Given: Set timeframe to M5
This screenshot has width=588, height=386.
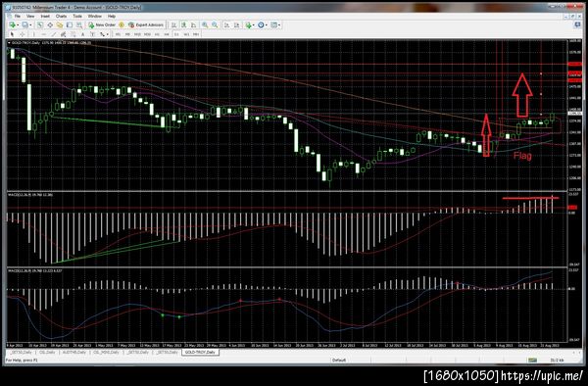Looking at the screenshot, I should 127,34.
